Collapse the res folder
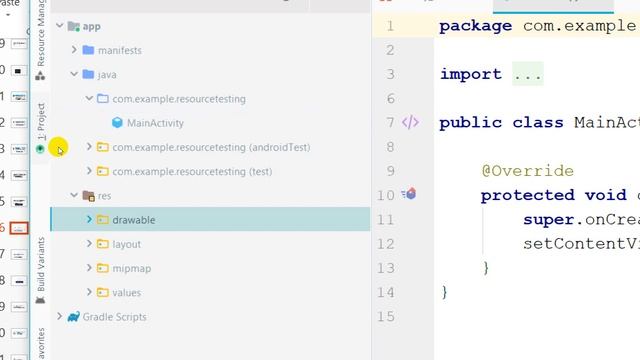Image resolution: width=640 pixels, height=360 pixels. pyautogui.click(x=74, y=195)
